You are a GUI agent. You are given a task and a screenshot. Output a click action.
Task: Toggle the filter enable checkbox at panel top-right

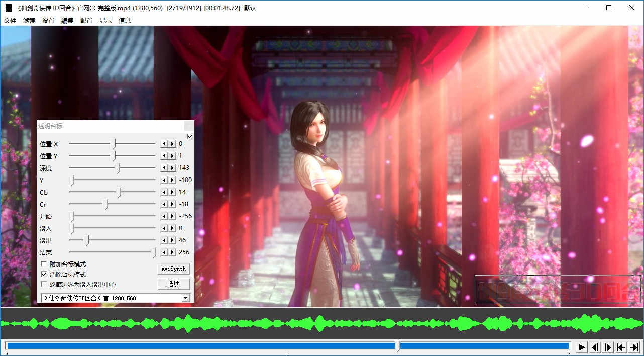(x=189, y=136)
